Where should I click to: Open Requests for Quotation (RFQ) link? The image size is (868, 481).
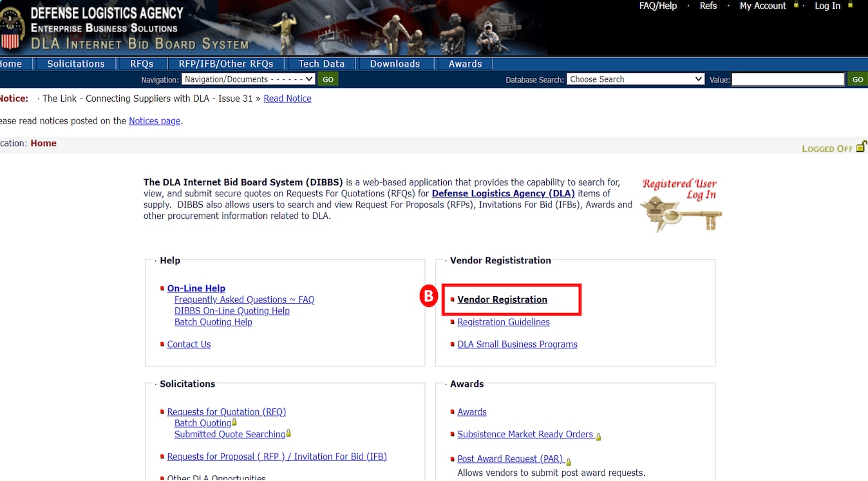click(x=227, y=412)
